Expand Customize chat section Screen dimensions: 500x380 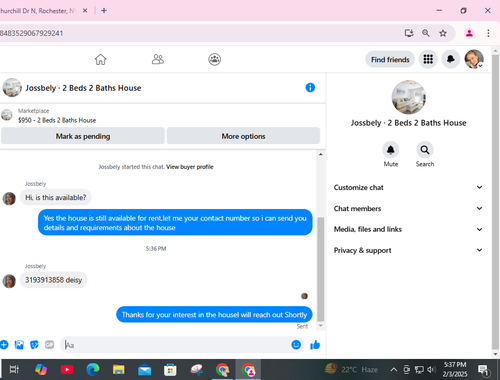[408, 187]
